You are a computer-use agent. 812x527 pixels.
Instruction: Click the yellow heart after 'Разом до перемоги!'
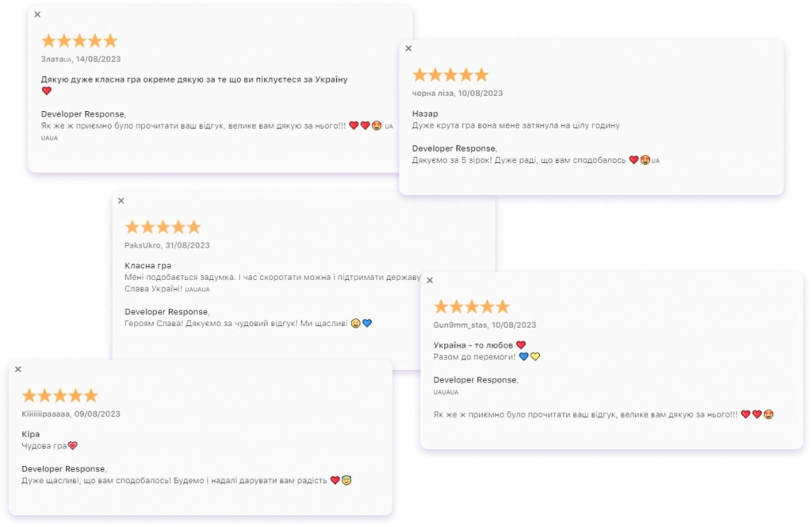(x=535, y=356)
